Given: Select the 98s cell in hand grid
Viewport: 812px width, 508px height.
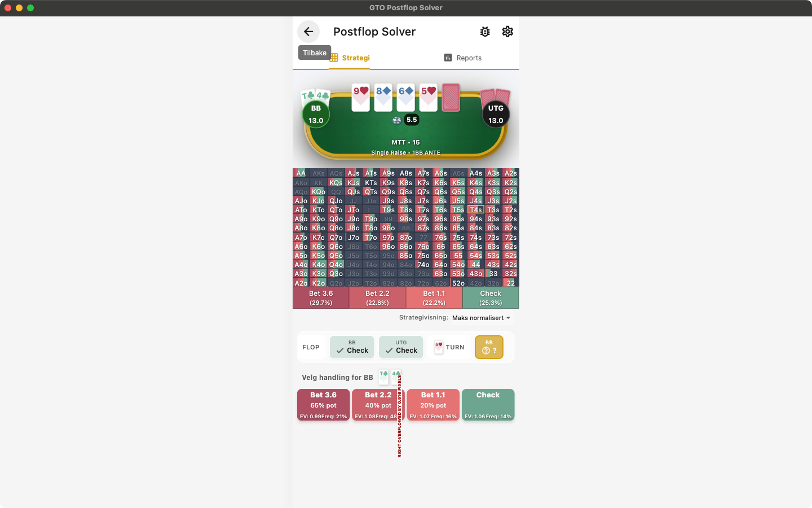Looking at the screenshot, I should click(x=406, y=219).
